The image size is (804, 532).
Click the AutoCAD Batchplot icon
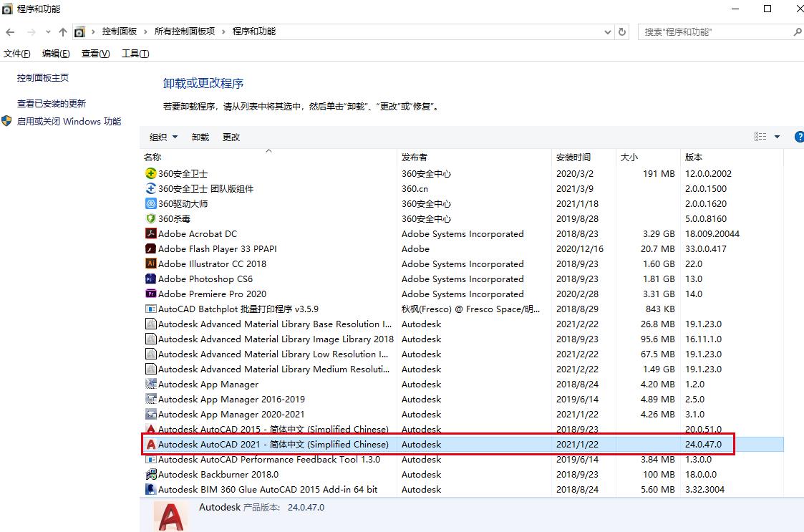151,309
